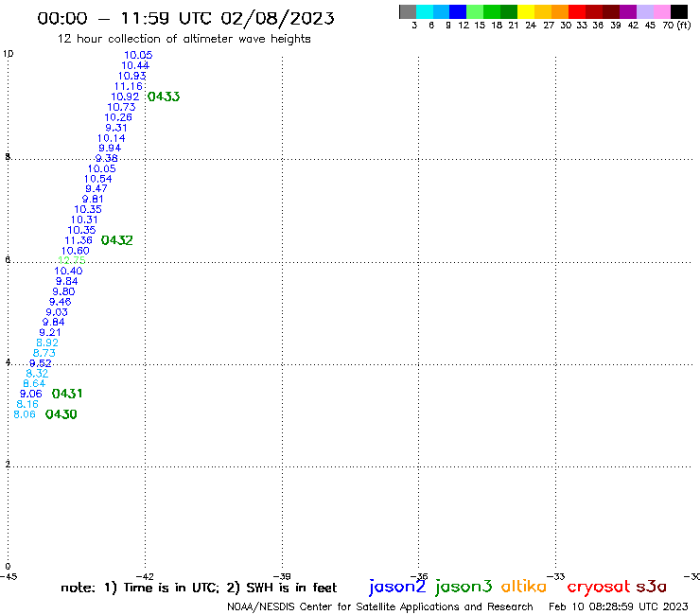The image size is (700, 615).
Task: Pick the purple swatch in the color scale
Action: [x=628, y=11]
